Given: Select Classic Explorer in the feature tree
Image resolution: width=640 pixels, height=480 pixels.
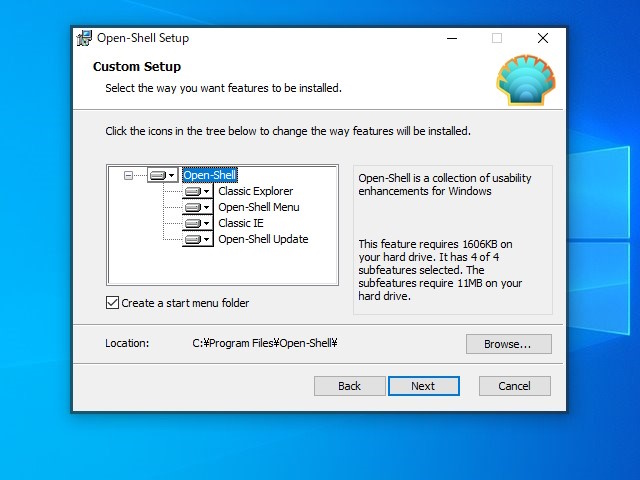Looking at the screenshot, I should (x=256, y=191).
